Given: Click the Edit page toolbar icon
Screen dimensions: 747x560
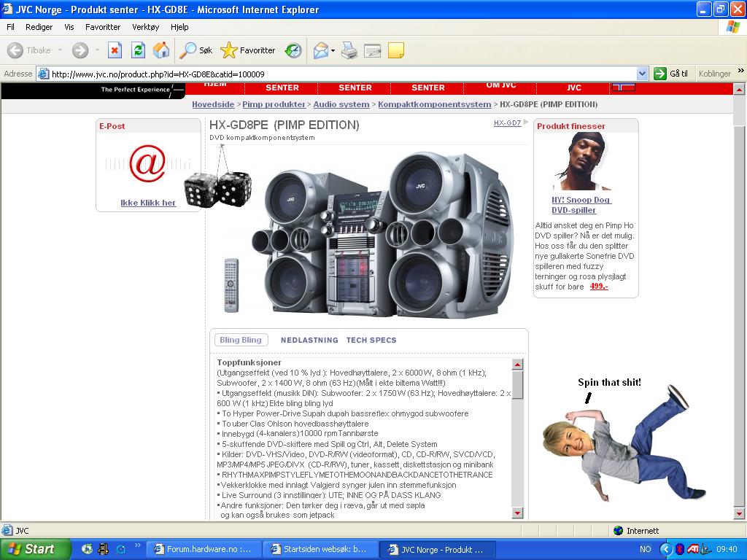Looking at the screenshot, I should [373, 50].
